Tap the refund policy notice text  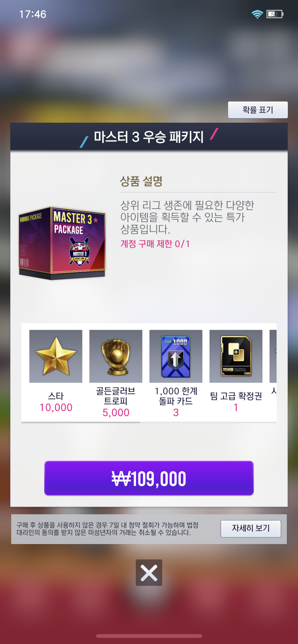coord(107,529)
